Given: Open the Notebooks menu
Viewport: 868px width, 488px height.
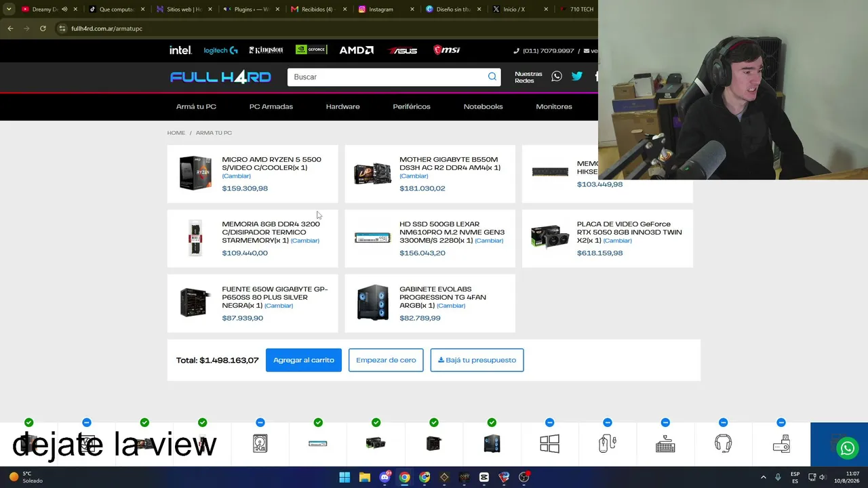Looking at the screenshot, I should point(483,106).
